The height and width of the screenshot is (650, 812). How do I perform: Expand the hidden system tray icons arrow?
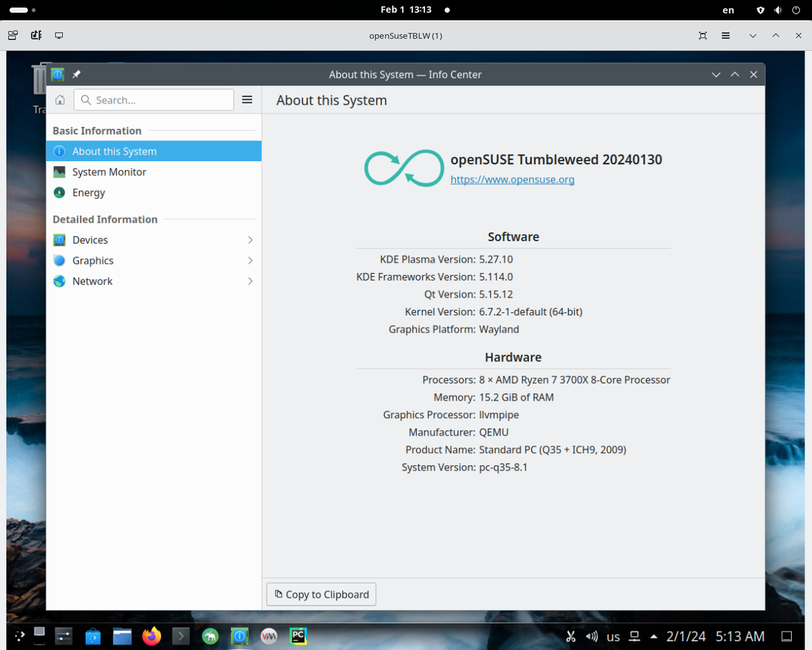click(654, 636)
